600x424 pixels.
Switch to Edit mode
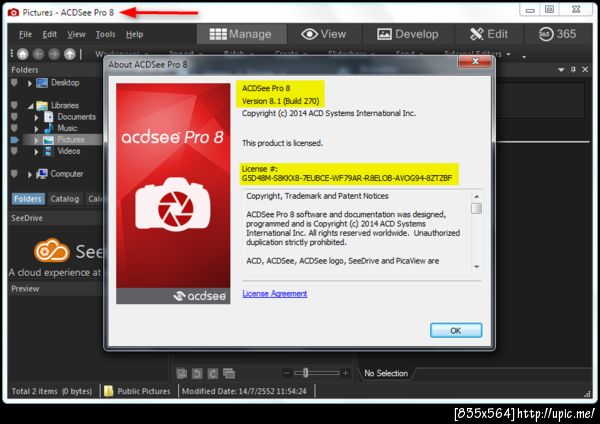[x=489, y=34]
